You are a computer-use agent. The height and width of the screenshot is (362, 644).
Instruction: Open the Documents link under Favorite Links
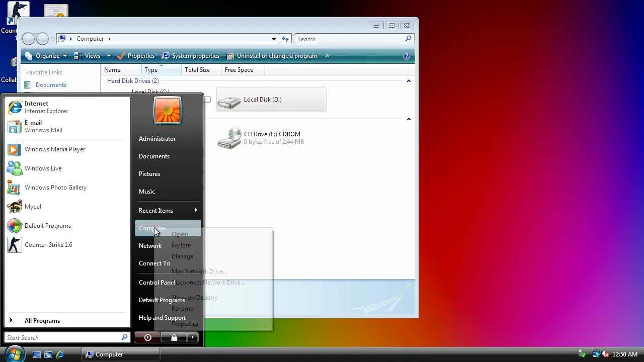pyautogui.click(x=51, y=85)
